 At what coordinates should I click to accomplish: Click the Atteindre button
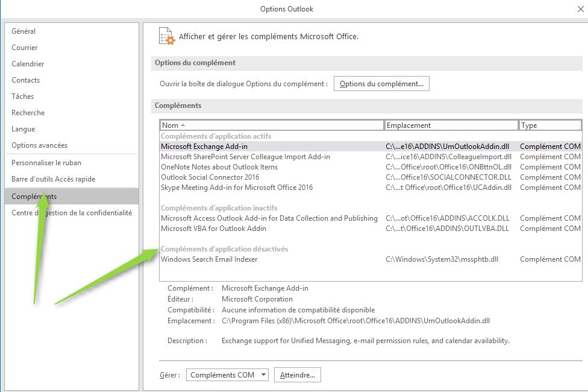[x=298, y=375]
